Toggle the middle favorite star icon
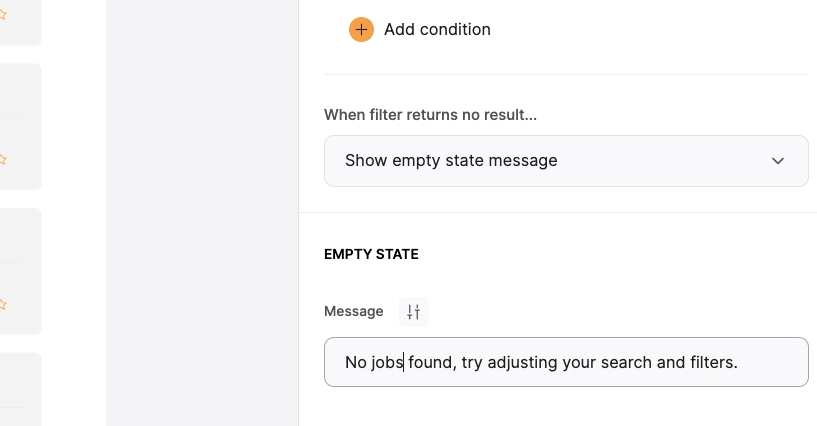 pos(3,159)
